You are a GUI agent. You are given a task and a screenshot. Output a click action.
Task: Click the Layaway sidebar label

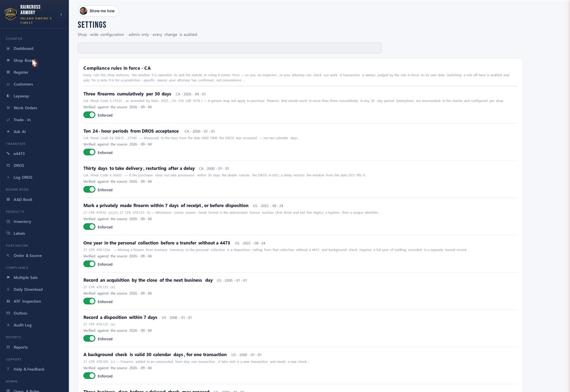(x=21, y=96)
